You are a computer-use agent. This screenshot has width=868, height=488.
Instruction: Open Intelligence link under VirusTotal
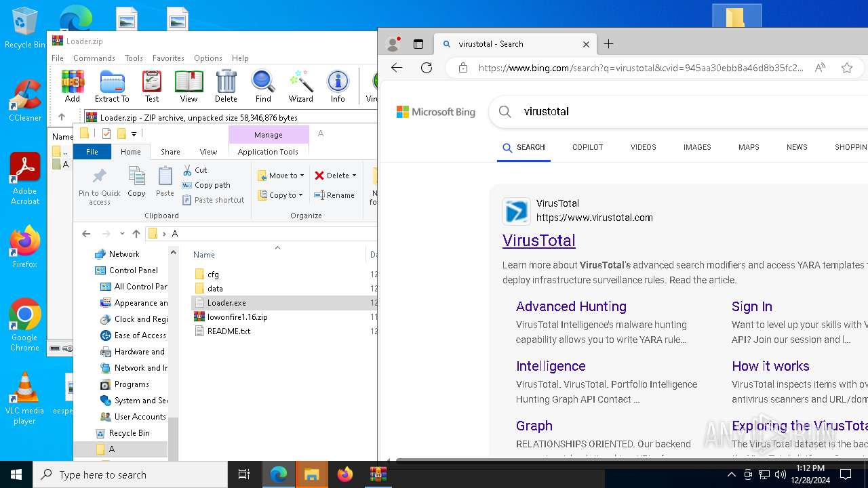click(551, 366)
